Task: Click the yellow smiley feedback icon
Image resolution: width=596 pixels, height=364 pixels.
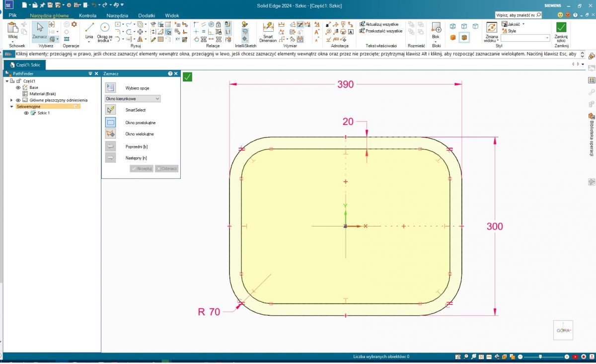Action: point(560,15)
